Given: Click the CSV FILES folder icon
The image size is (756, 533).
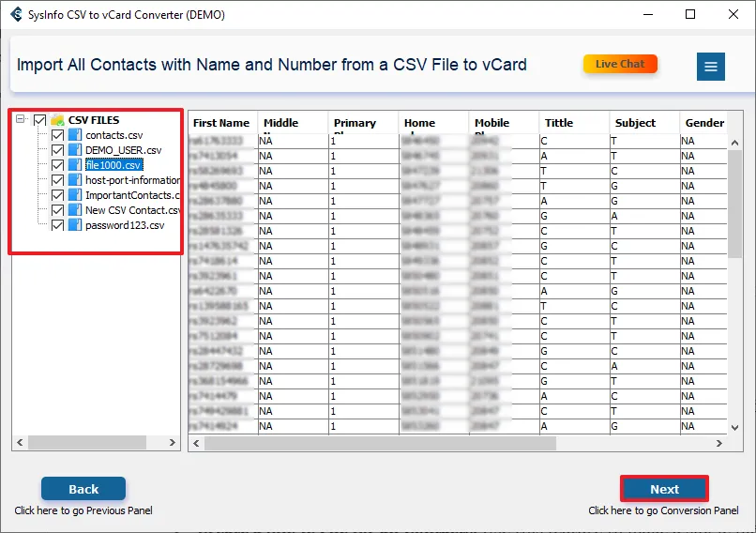Looking at the screenshot, I should pos(58,120).
